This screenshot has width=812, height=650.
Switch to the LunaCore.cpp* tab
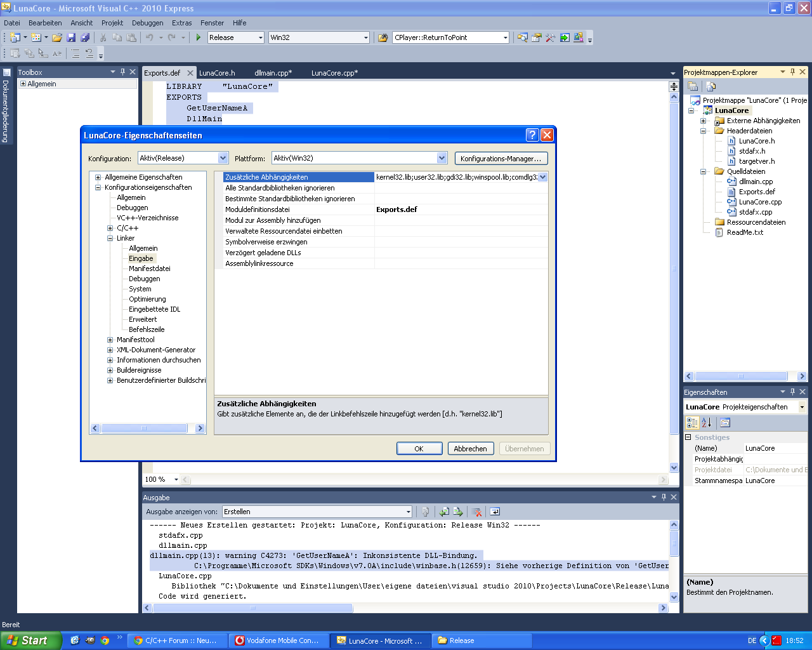[334, 73]
